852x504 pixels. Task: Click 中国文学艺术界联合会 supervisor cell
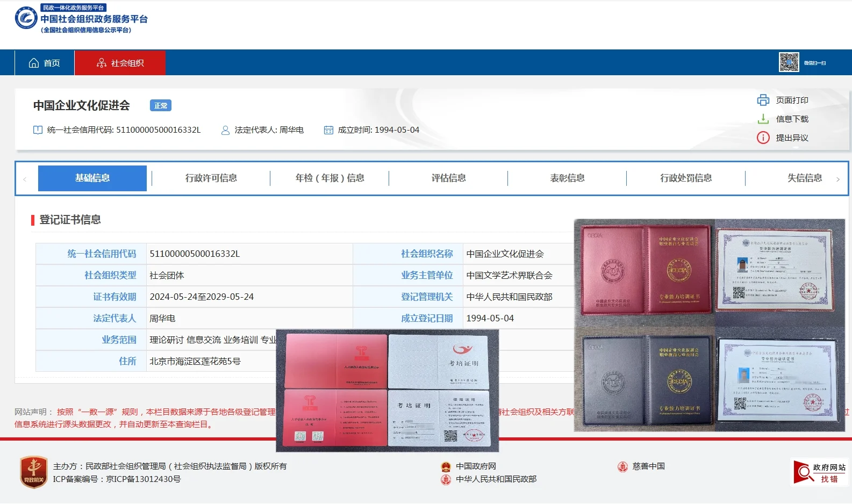click(509, 275)
